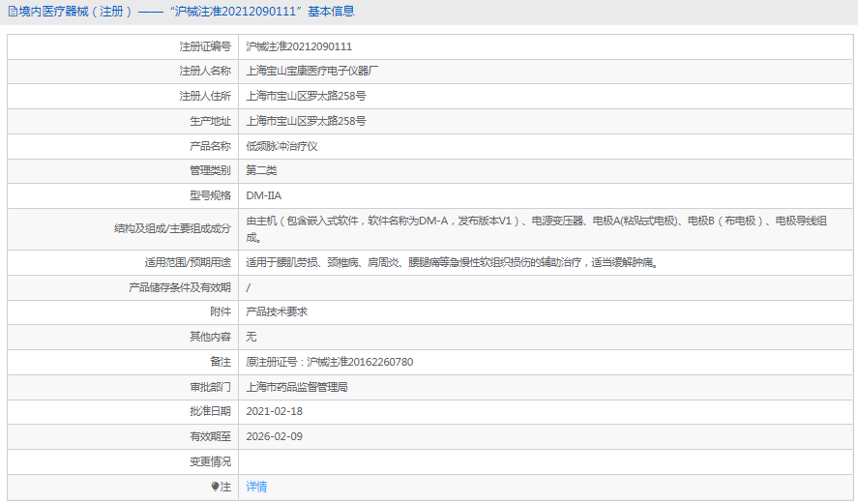
Task: Select the slash value in 产品储存条件及有效期 row
Action: [x=248, y=288]
